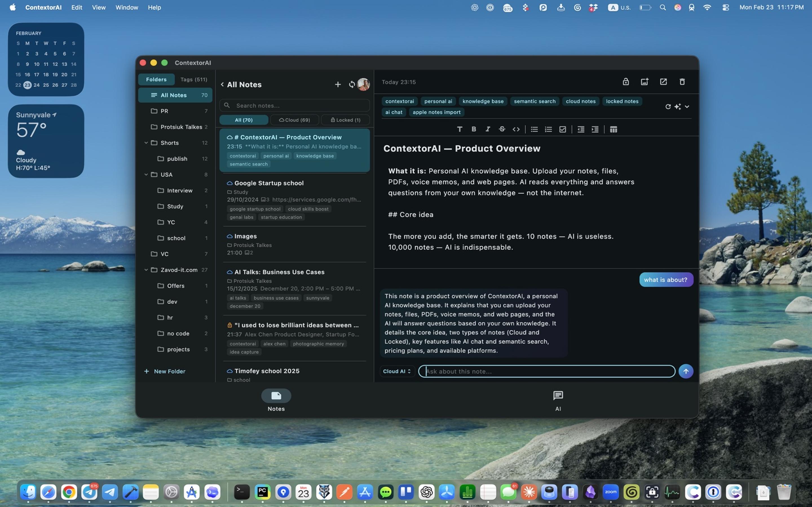Insert a table using toolbar icon
Screen dimensions: 812x507
click(613, 130)
